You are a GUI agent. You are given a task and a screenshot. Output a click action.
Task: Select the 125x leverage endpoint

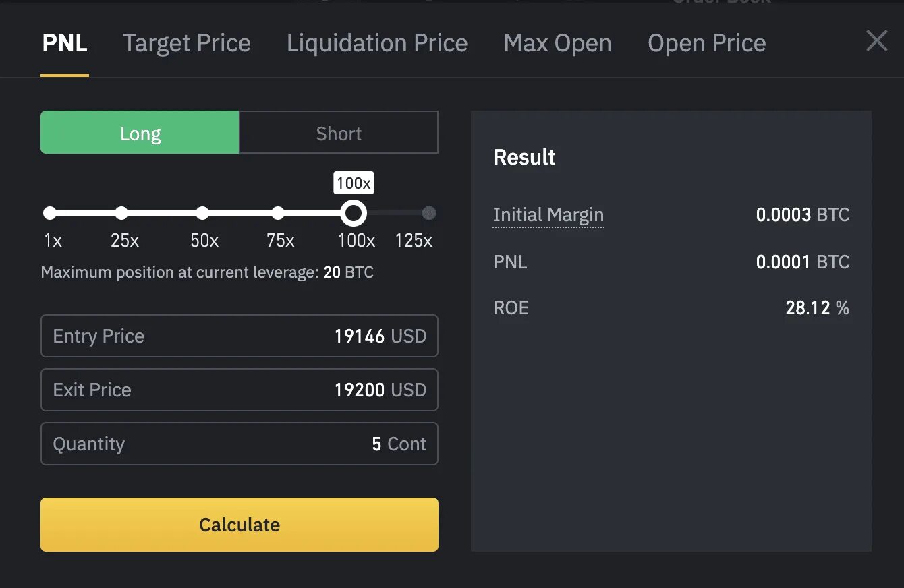428,213
